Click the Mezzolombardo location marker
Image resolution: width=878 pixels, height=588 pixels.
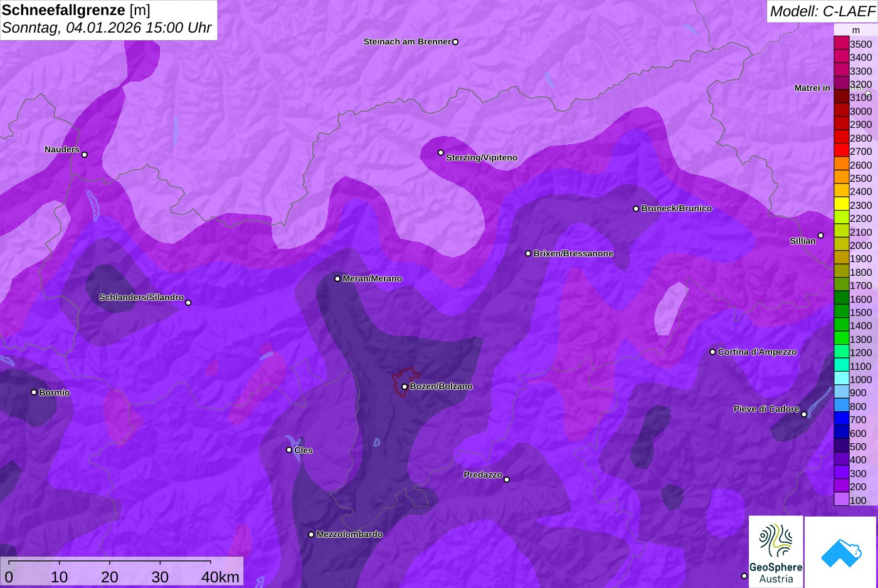pyautogui.click(x=311, y=535)
